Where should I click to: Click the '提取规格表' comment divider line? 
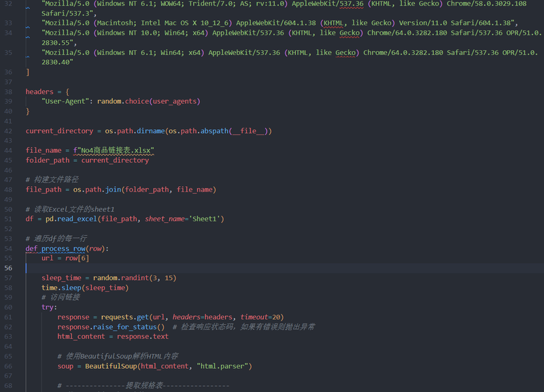tap(143, 385)
